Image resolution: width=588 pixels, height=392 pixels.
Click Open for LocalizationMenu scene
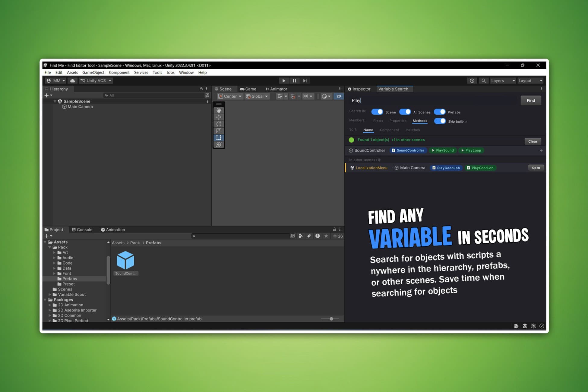tap(536, 168)
